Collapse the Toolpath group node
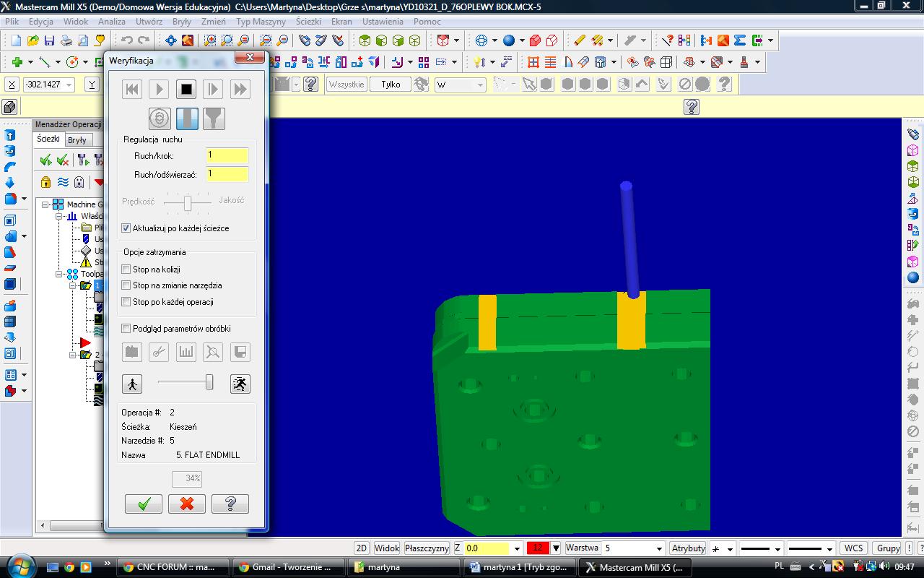924x578 pixels. tap(60, 275)
